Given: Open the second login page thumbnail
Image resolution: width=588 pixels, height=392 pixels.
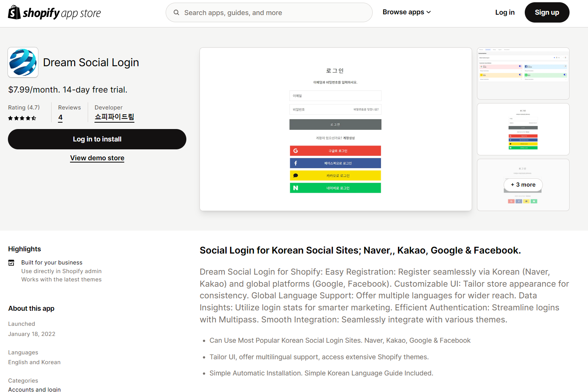Looking at the screenshot, I should (523, 129).
